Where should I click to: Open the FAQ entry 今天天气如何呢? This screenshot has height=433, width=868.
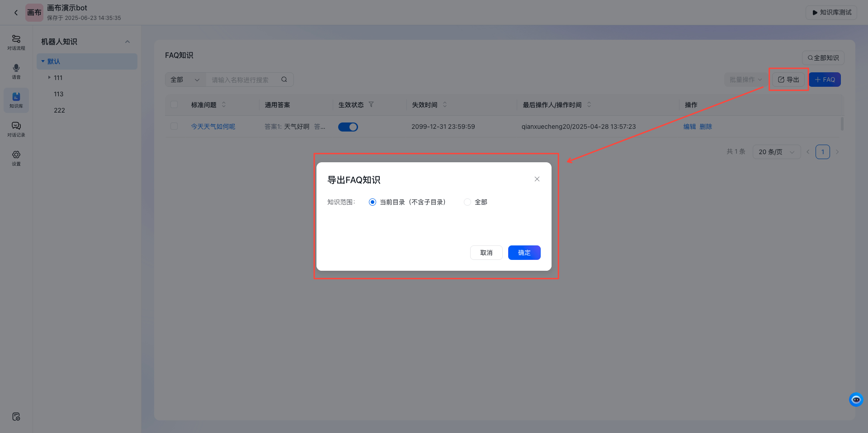click(x=213, y=127)
